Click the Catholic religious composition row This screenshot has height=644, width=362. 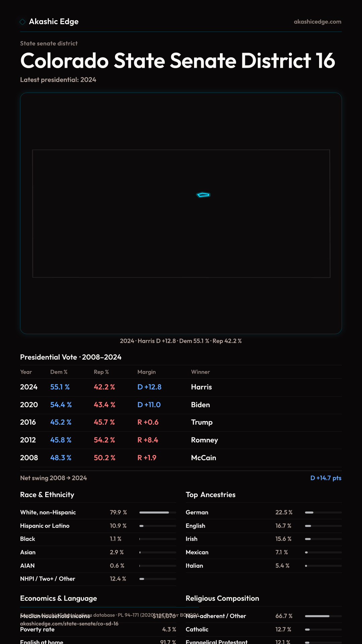pyautogui.click(x=263, y=630)
